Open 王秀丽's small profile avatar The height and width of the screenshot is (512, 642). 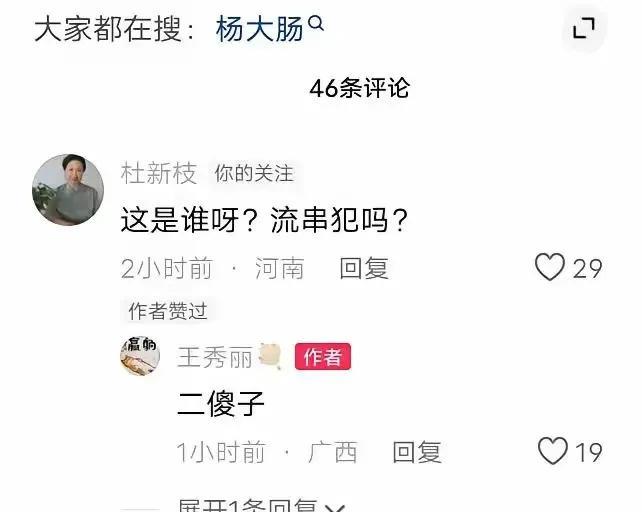pyautogui.click(x=140, y=356)
